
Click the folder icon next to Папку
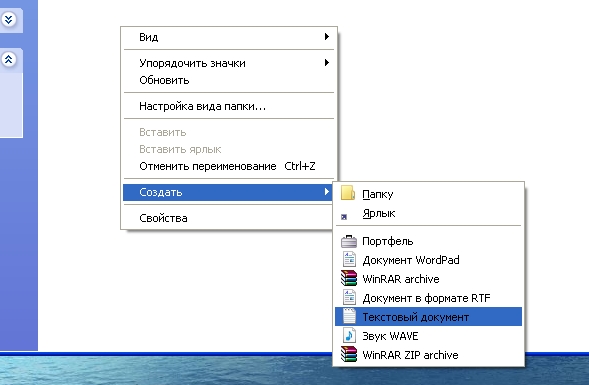pos(348,193)
